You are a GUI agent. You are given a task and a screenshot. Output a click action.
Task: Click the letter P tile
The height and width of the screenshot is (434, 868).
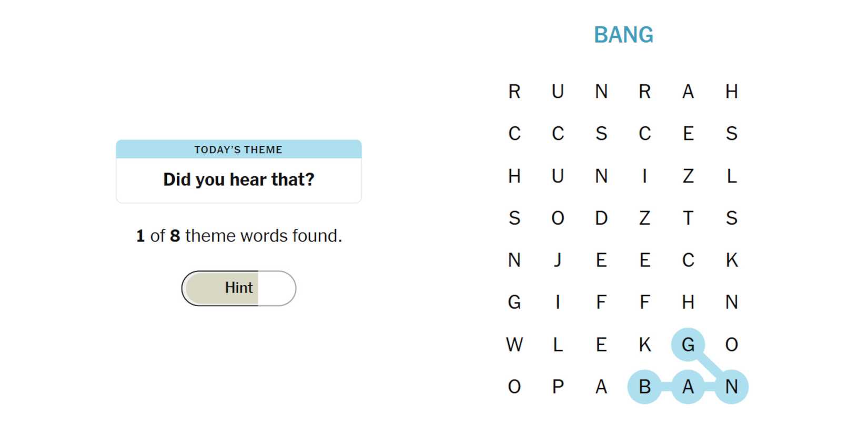point(558,387)
